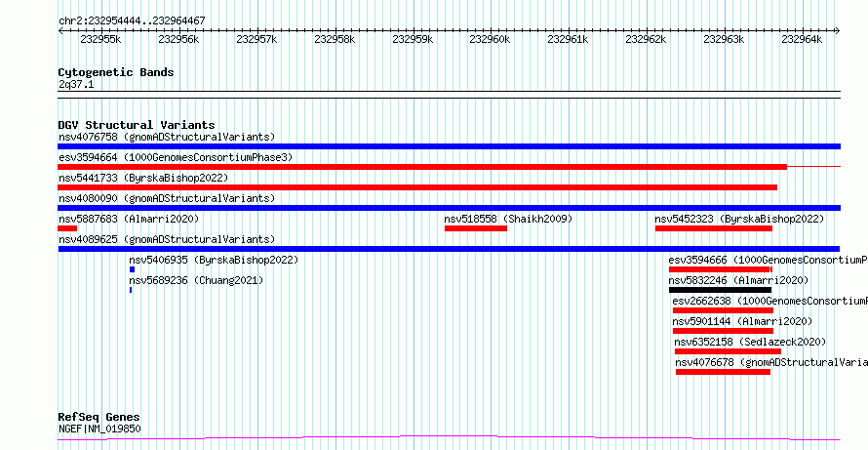Select the blue nsv4076758 variant bar

click(x=449, y=146)
